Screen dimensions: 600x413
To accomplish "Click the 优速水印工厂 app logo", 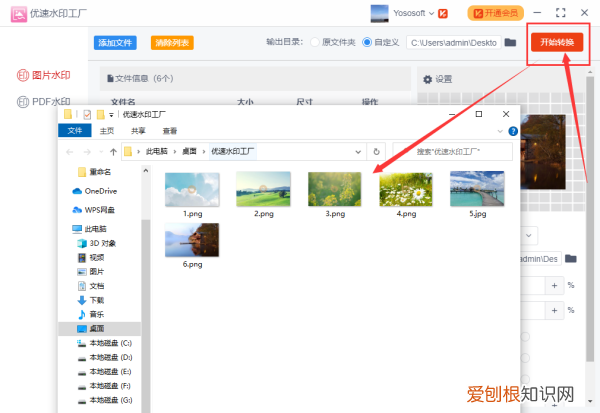I will 19,14.
